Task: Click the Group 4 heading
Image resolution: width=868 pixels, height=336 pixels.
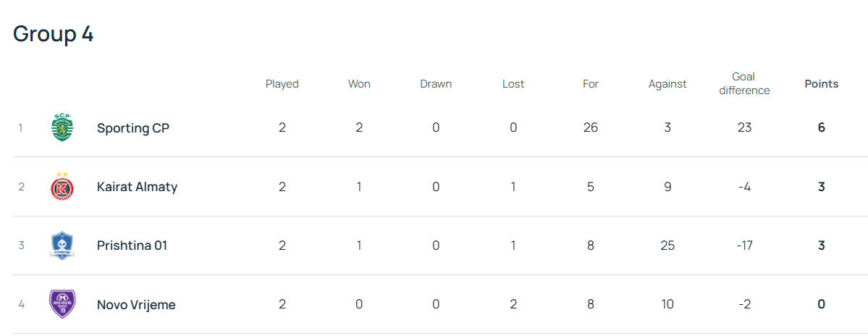Action: (54, 34)
